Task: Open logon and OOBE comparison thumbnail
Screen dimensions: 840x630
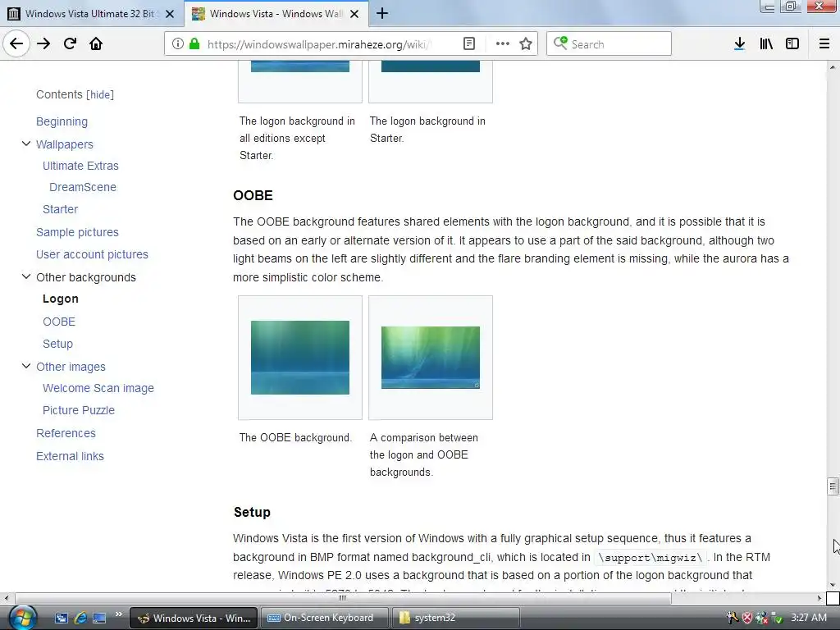Action: click(x=431, y=358)
